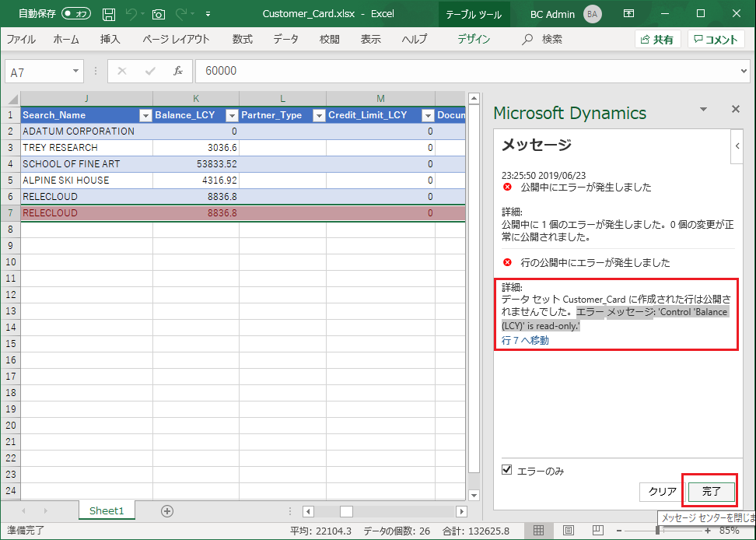The image size is (756, 540).
Task: Add a new sheet with plus icon
Action: [166, 511]
